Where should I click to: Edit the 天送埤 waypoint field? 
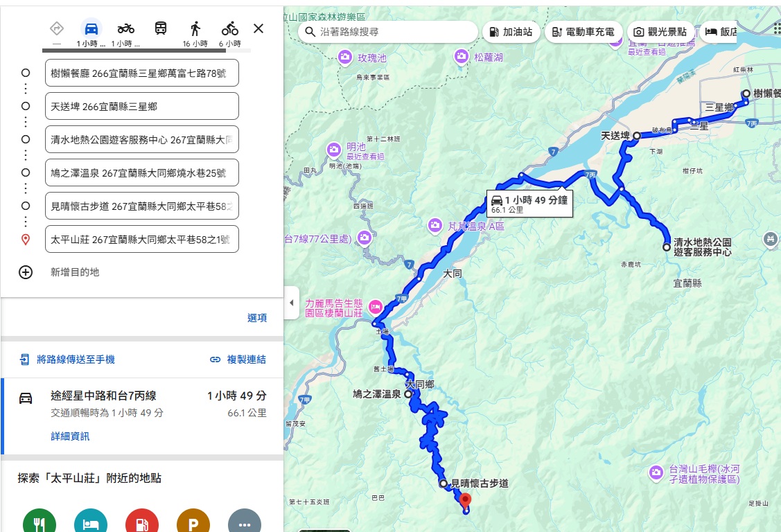(x=141, y=107)
